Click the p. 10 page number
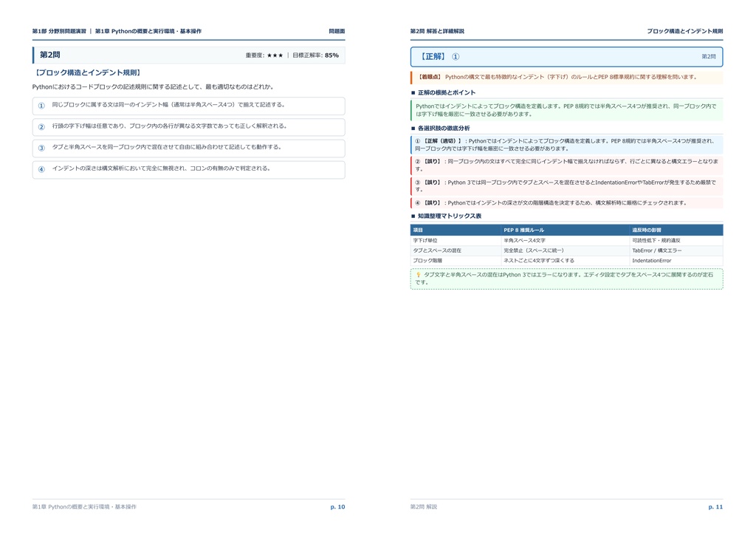The image size is (756, 535). [337, 507]
